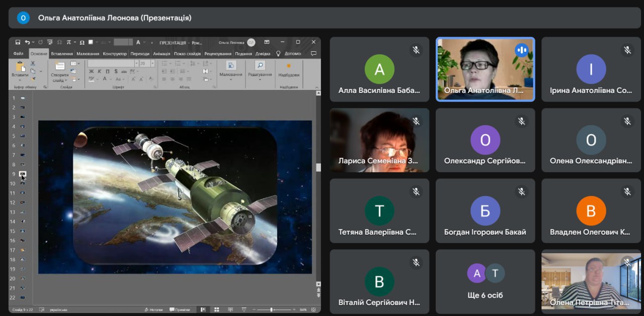Cut selection with the scissors icon

[x=33, y=63]
